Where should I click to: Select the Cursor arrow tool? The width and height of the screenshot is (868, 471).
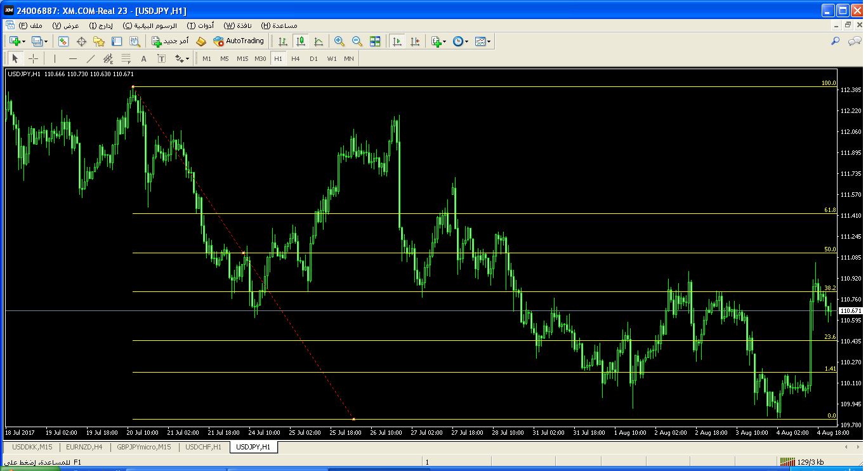click(x=15, y=58)
